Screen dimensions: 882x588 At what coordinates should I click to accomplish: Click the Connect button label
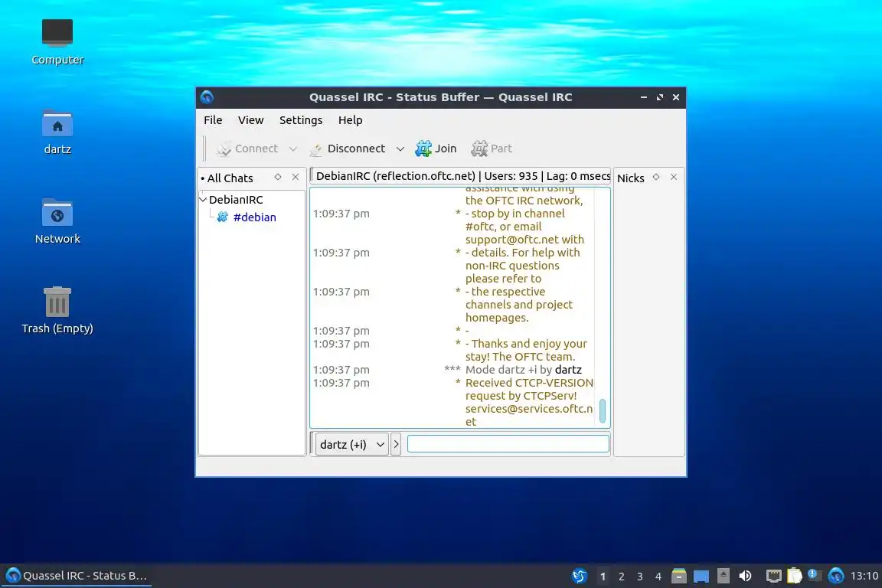coord(256,149)
